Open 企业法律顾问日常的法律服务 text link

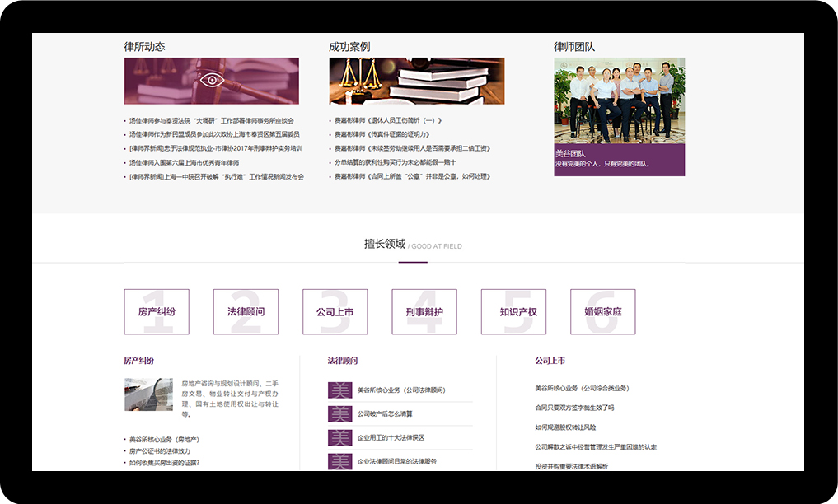tap(397, 461)
